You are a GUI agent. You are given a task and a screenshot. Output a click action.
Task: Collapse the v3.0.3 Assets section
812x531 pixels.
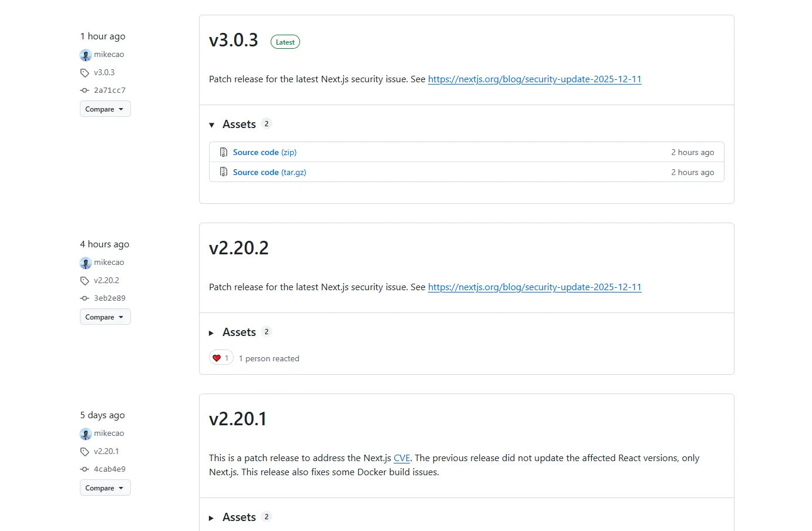pyautogui.click(x=212, y=125)
